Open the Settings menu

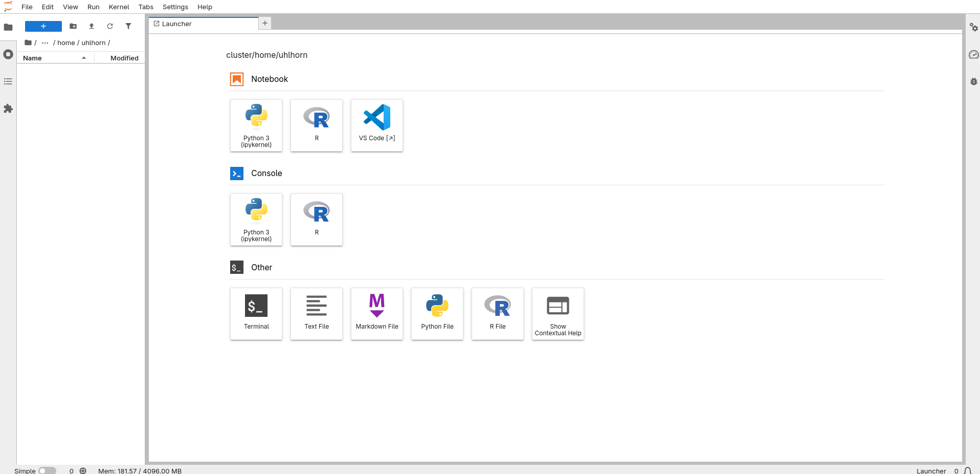(175, 7)
